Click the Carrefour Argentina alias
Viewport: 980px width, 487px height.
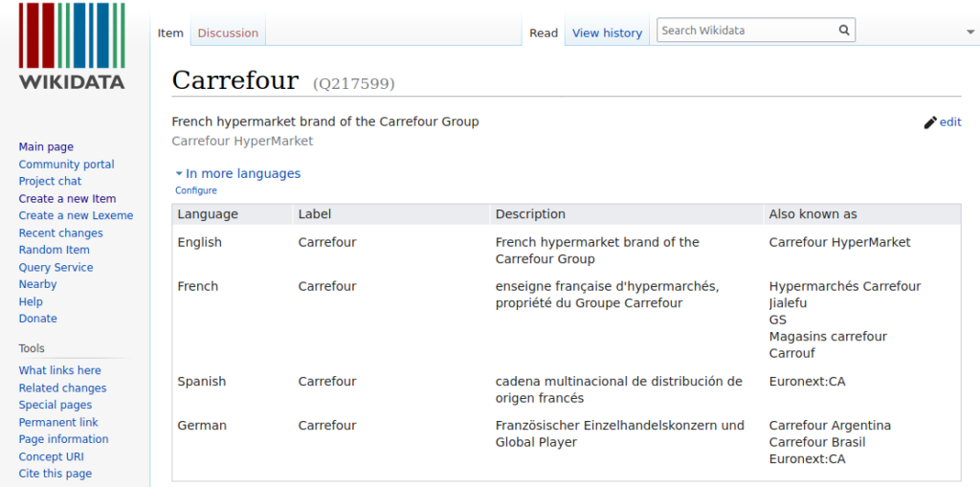click(830, 426)
